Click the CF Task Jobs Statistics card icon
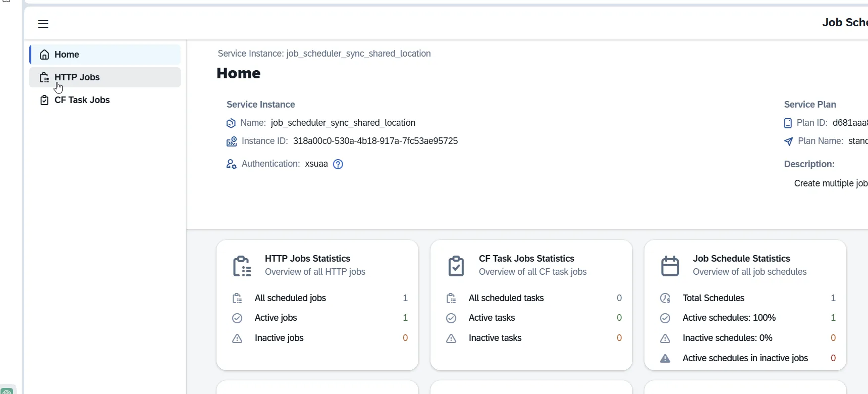 (x=456, y=266)
